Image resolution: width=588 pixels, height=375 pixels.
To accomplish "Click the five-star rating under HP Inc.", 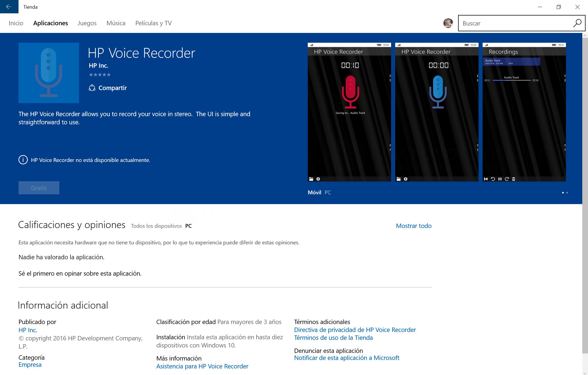I will (100, 75).
